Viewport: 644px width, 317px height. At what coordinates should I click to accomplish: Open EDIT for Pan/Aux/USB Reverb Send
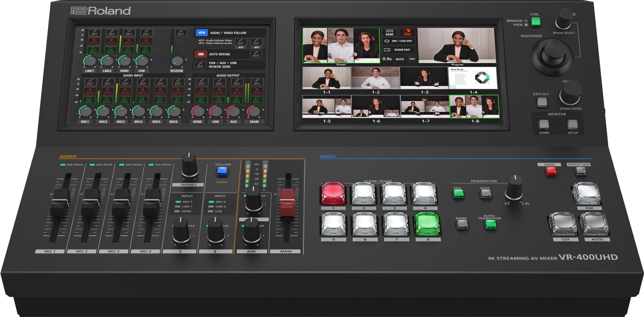tap(200, 64)
